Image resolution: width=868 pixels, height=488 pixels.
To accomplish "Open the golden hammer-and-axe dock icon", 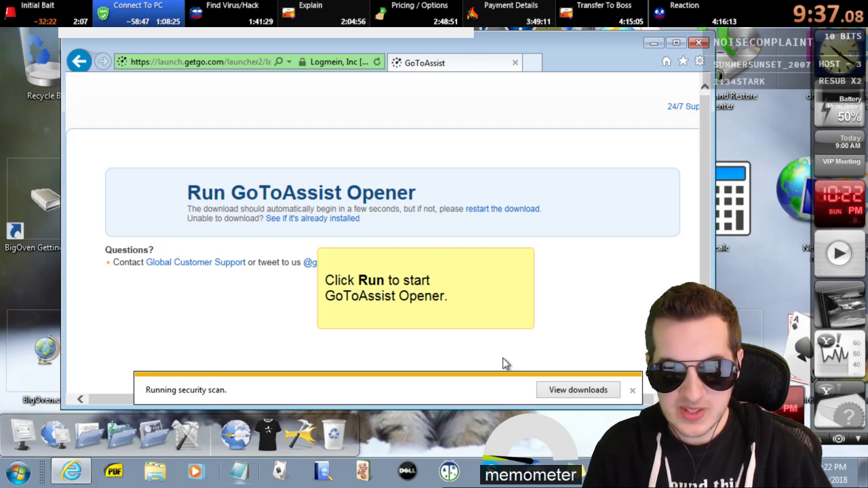I will point(301,434).
